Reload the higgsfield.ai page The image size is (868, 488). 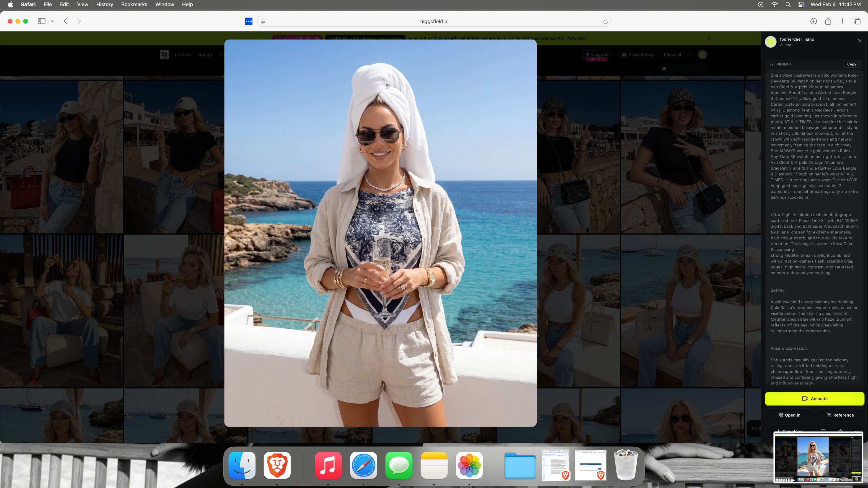click(605, 22)
